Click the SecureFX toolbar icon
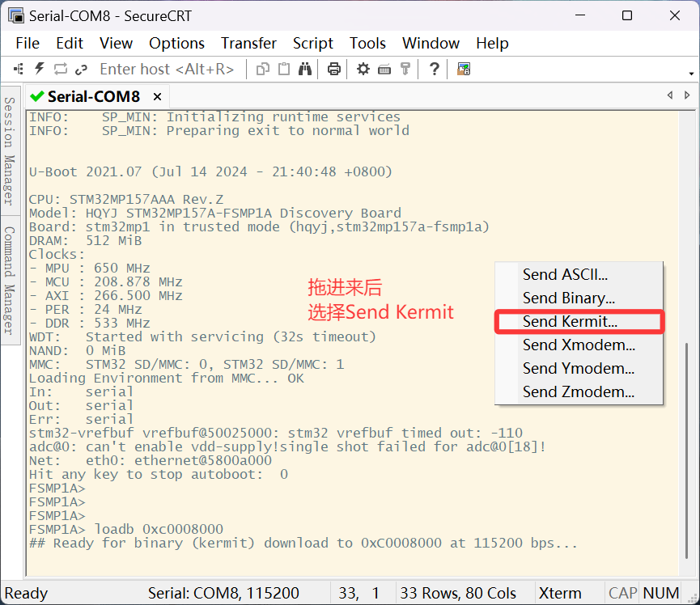This screenshot has width=700, height=605. [464, 70]
